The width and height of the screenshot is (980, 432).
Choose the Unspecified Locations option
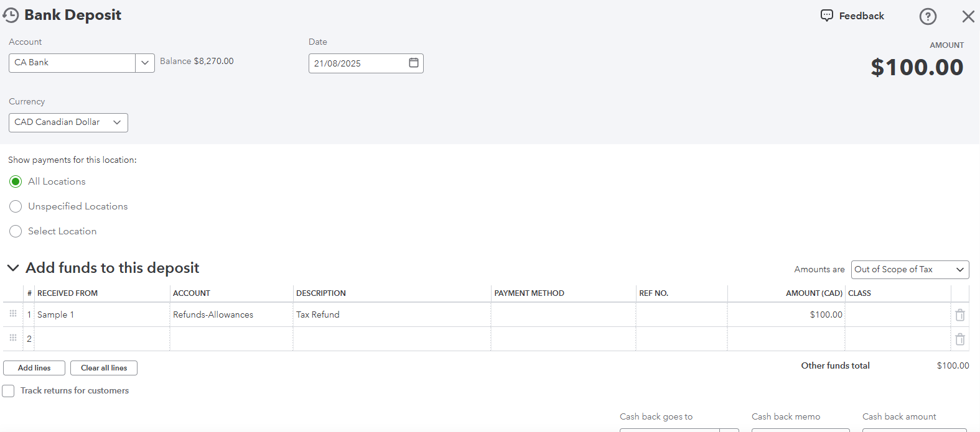[16, 206]
